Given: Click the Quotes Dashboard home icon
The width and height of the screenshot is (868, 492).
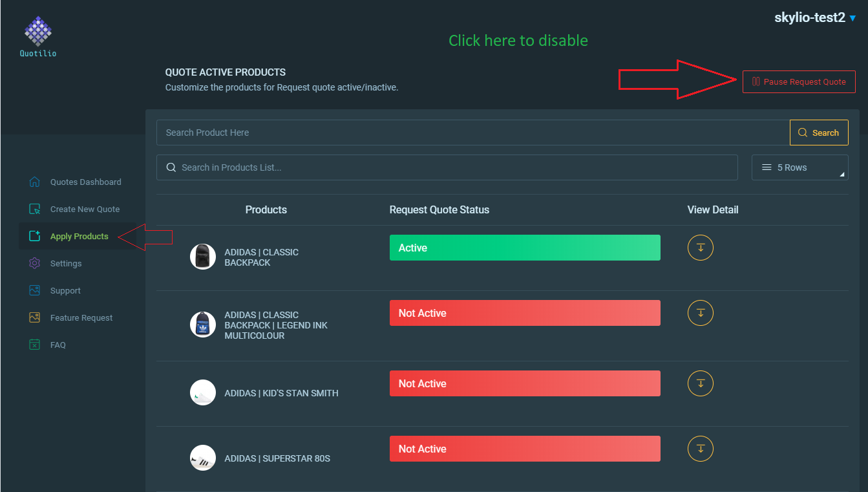Looking at the screenshot, I should tap(35, 182).
